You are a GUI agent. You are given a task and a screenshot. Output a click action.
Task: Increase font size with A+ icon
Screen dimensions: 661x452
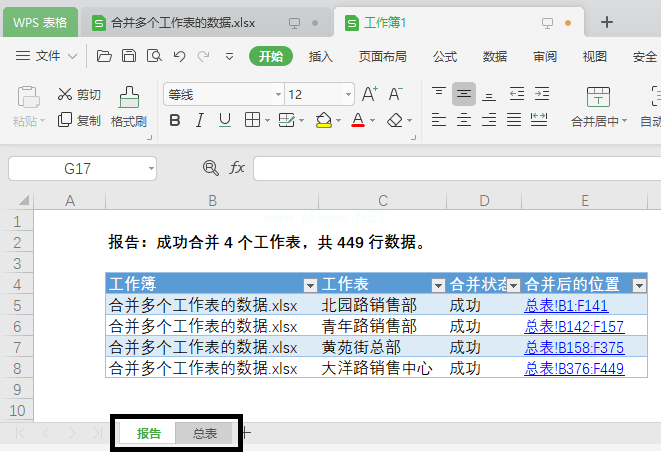369,94
